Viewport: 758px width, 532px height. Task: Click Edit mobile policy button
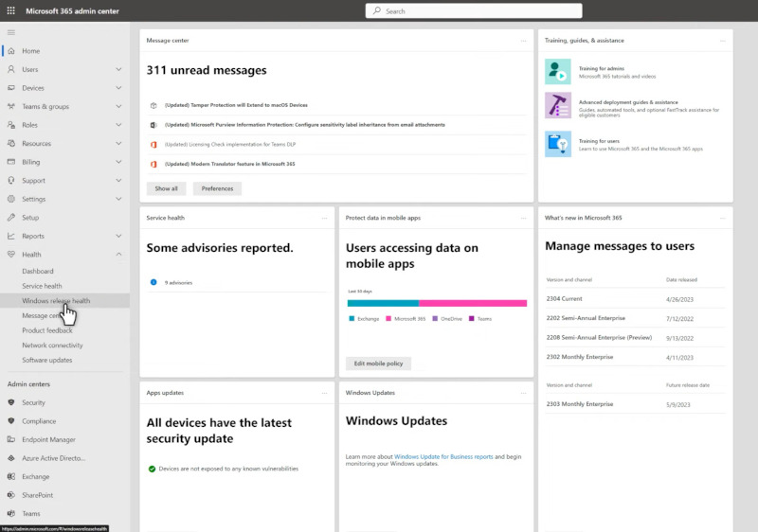378,364
